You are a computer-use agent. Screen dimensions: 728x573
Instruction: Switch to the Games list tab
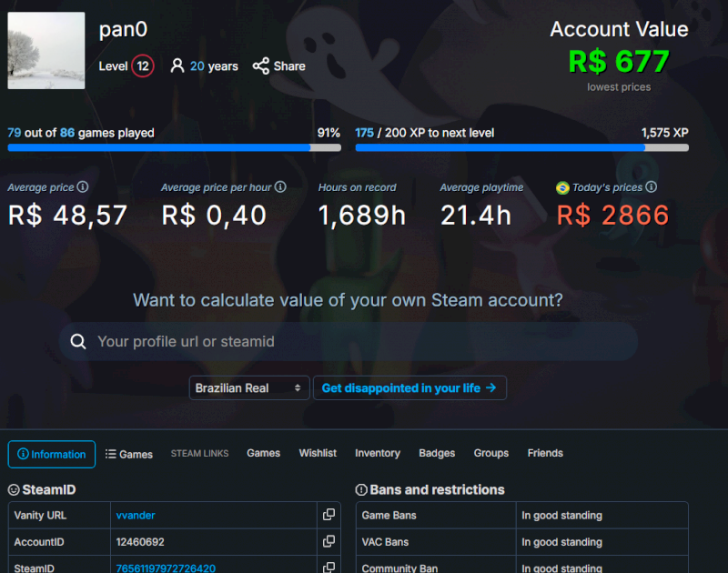[129, 454]
